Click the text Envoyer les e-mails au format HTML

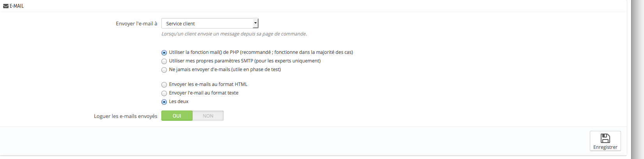tap(208, 84)
